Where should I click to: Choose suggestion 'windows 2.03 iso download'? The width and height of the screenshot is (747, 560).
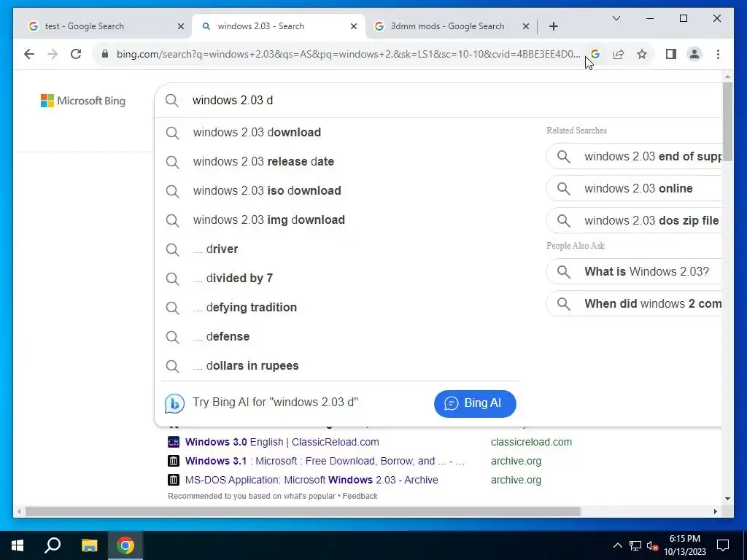click(x=340, y=190)
